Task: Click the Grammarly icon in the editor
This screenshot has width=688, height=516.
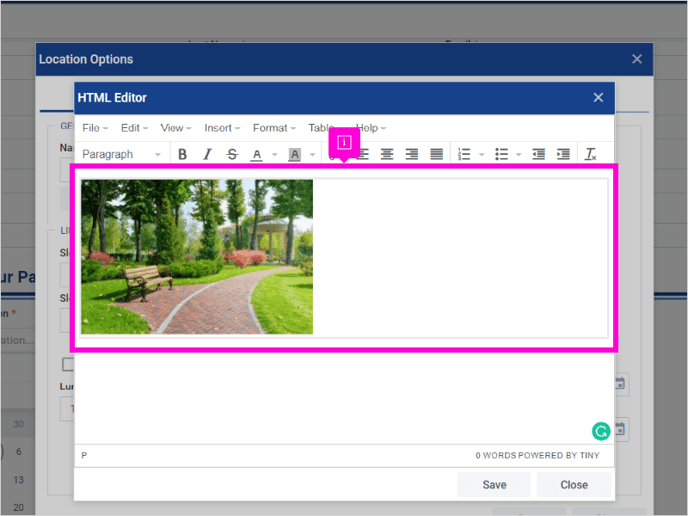Action: coord(601,431)
